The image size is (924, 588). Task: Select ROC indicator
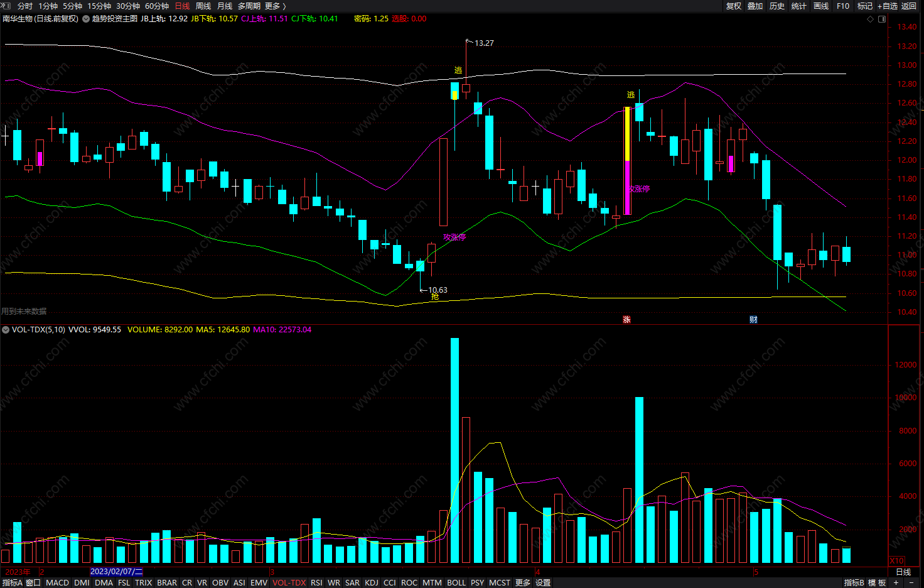(x=409, y=583)
